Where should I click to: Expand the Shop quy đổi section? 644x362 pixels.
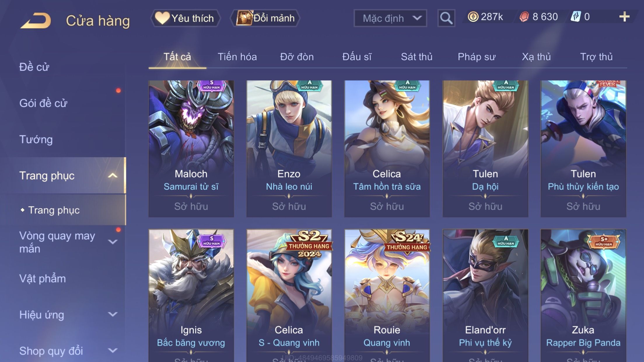coord(113,351)
